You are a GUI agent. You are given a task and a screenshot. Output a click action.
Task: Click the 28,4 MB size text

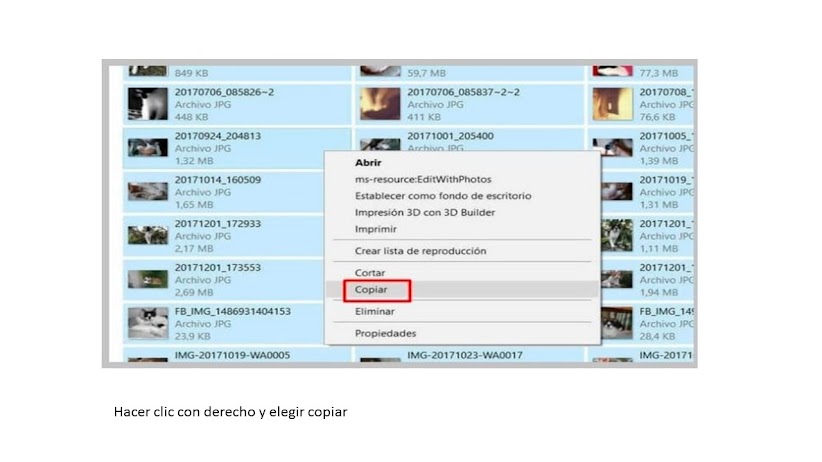(x=657, y=336)
